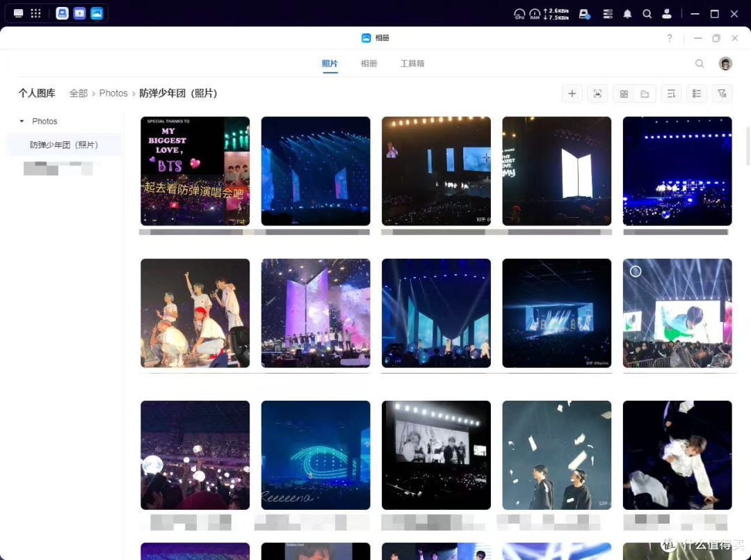Image resolution: width=751 pixels, height=560 pixels.
Task: View RAM usage gauge
Action: tap(535, 14)
